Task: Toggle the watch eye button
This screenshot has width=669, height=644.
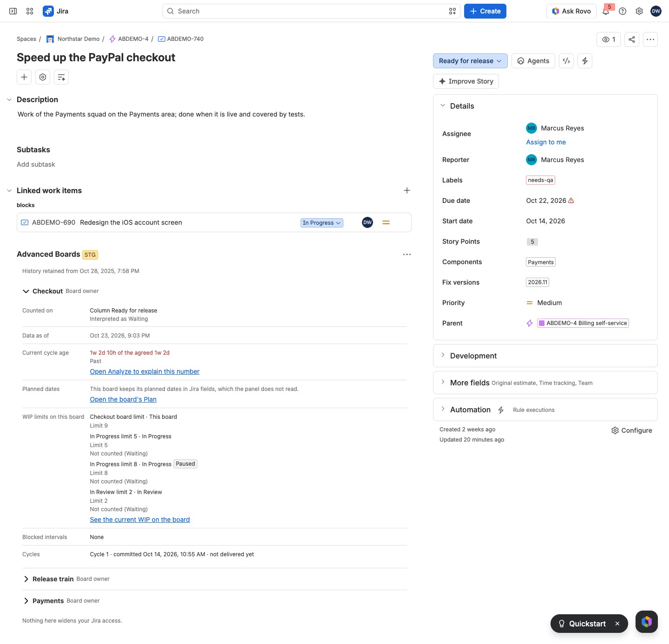Action: pos(609,39)
